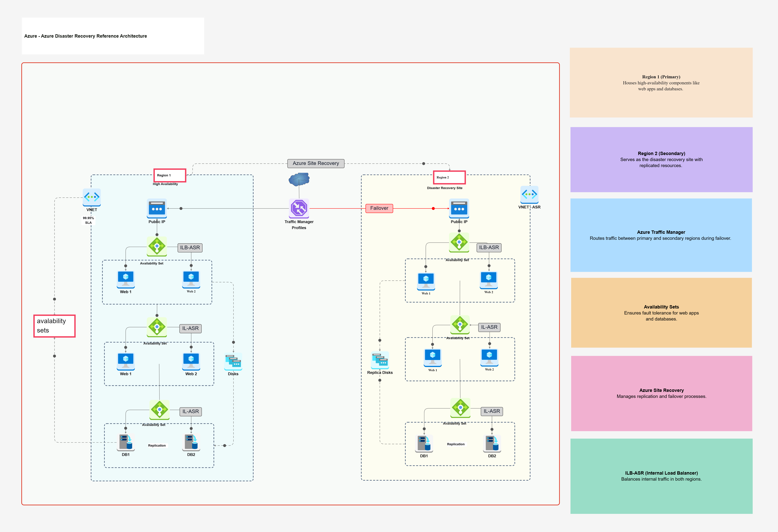The height and width of the screenshot is (532, 778).
Task: Select the VNET-ASR icon in Region 2
Action: [529, 195]
